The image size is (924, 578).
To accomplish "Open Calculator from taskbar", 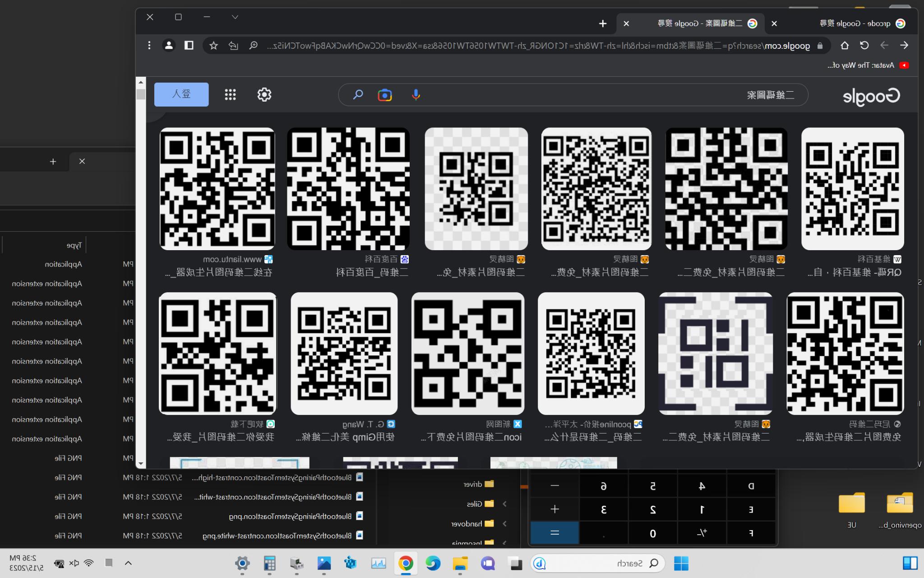I will coord(269,564).
